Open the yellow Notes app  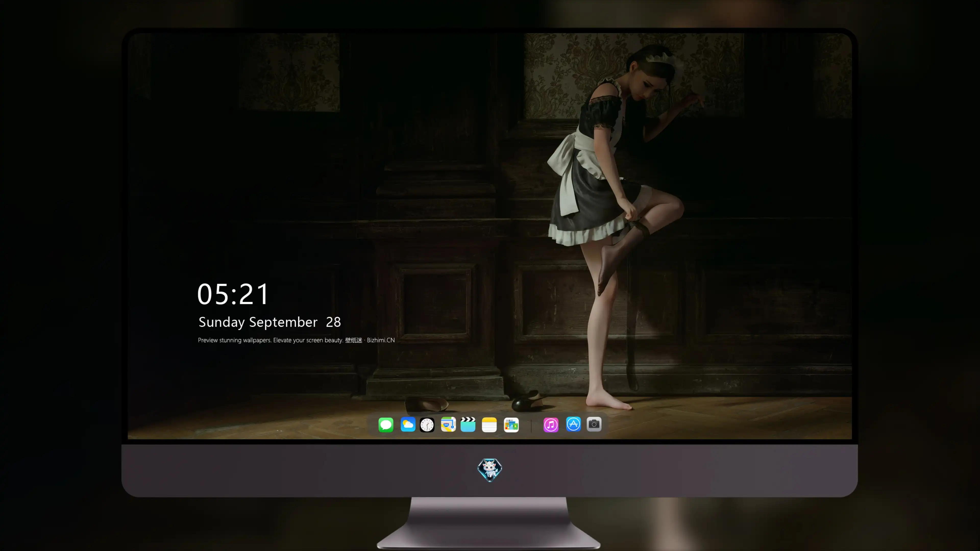click(x=489, y=425)
